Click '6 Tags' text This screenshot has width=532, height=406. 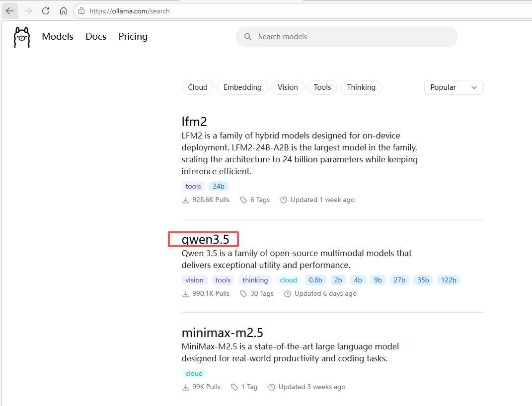(x=260, y=200)
